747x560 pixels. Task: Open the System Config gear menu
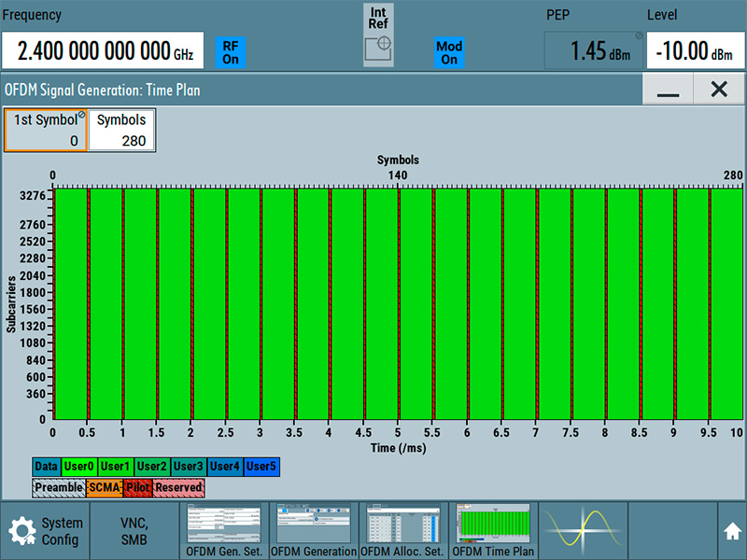pos(46,531)
